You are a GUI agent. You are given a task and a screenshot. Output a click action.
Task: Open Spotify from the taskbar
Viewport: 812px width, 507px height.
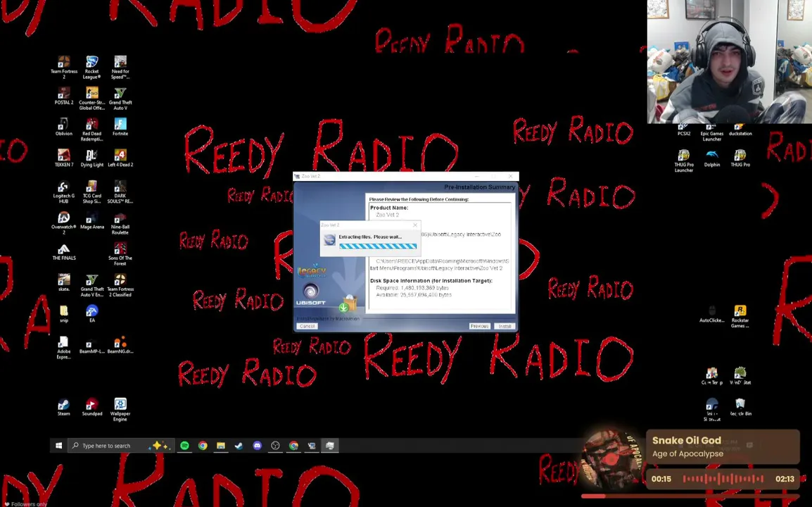pos(184,445)
